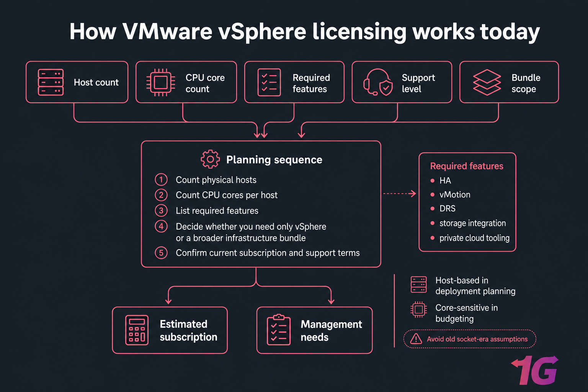The height and width of the screenshot is (392, 588).
Task: Click step number 5 circle
Action: [161, 253]
